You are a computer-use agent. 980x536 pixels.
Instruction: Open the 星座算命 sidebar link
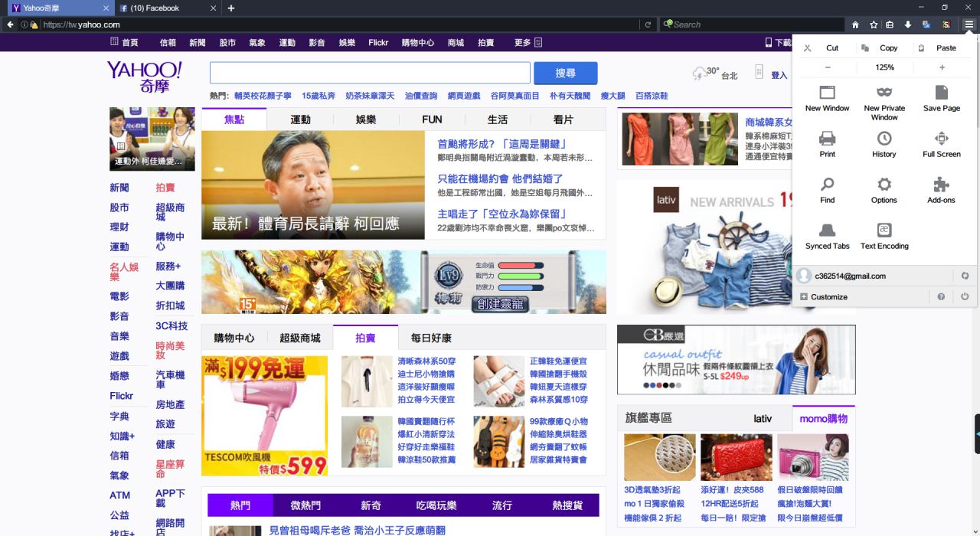[170, 469]
